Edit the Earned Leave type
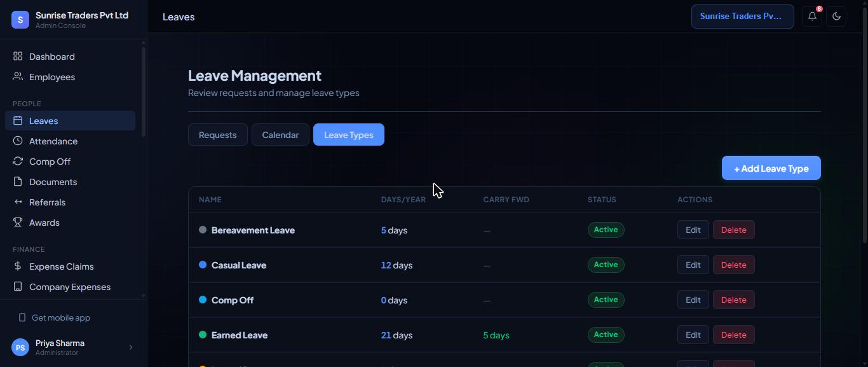 pos(693,335)
